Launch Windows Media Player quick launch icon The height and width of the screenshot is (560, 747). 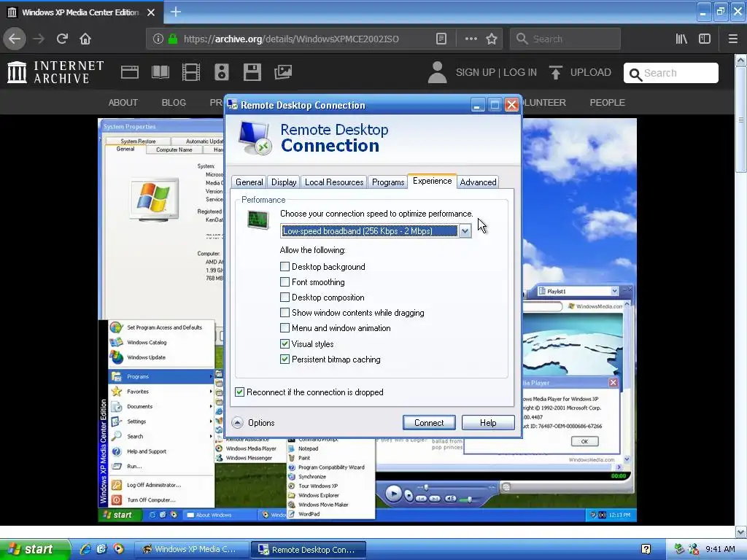tap(118, 549)
